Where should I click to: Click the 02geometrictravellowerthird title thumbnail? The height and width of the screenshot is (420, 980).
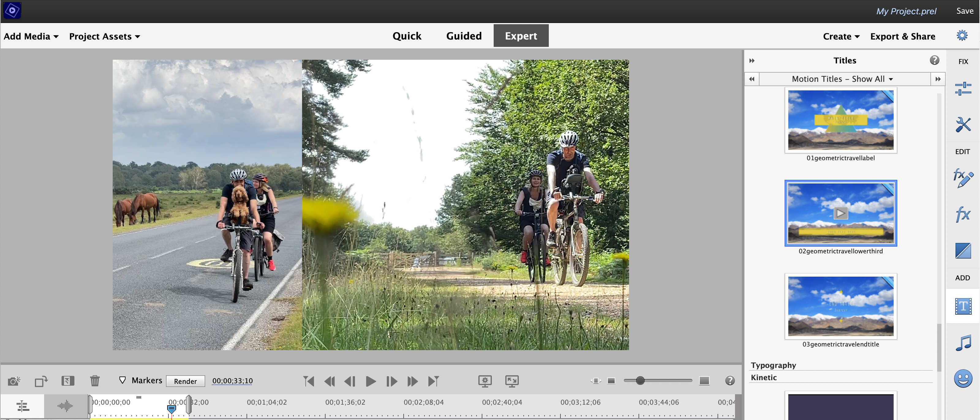pyautogui.click(x=841, y=213)
